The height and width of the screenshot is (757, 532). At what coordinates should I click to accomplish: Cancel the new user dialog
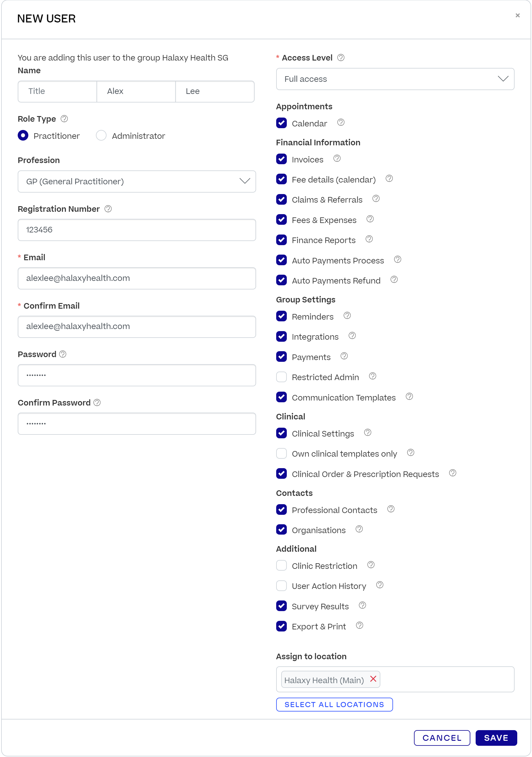(442, 738)
